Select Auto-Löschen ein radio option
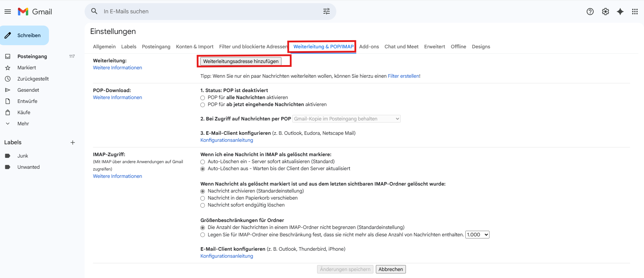The image size is (644, 278). click(x=202, y=162)
